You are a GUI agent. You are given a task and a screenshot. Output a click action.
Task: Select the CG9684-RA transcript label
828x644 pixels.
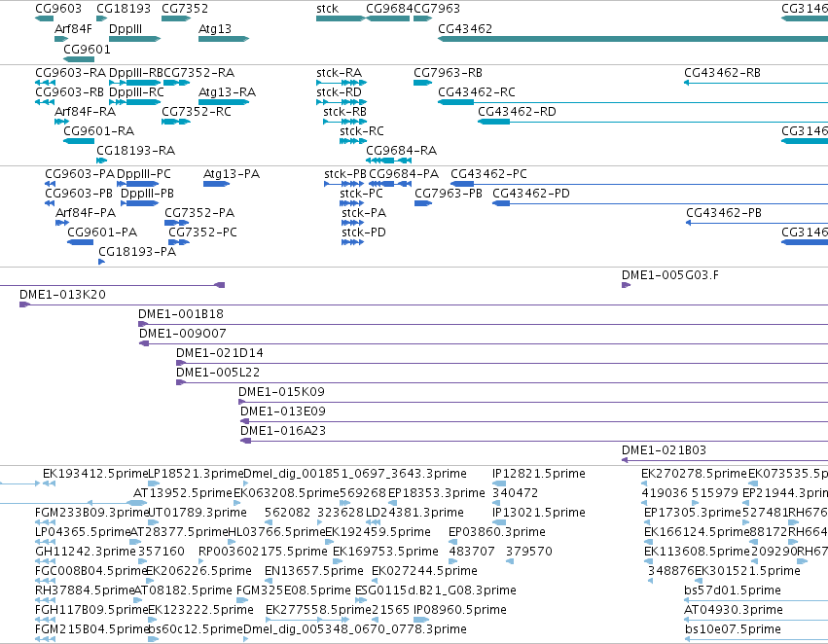pyautogui.click(x=401, y=151)
